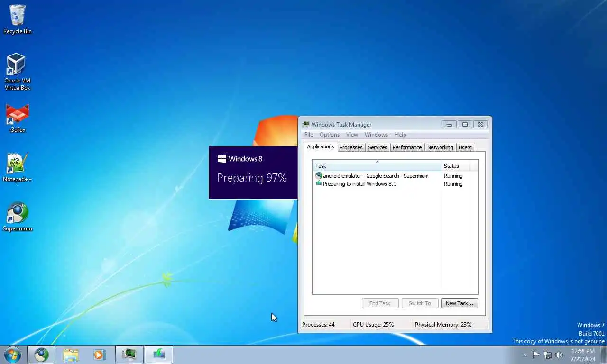Activate Supermium in the taskbar
This screenshot has width=607, height=364.
tap(41, 355)
